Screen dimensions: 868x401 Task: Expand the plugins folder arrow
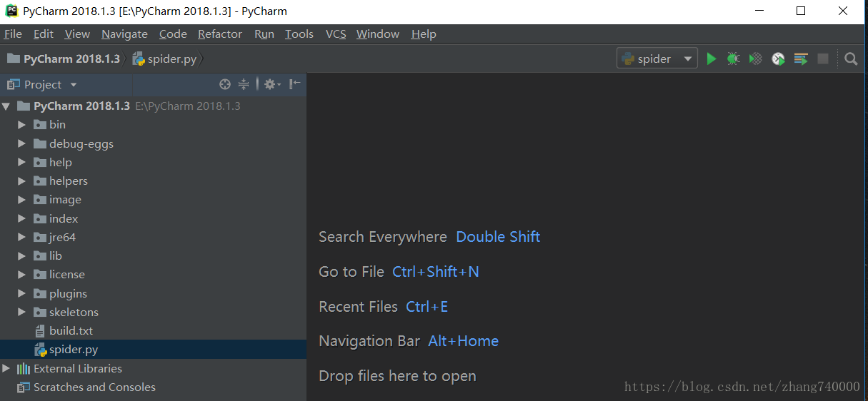pos(22,293)
